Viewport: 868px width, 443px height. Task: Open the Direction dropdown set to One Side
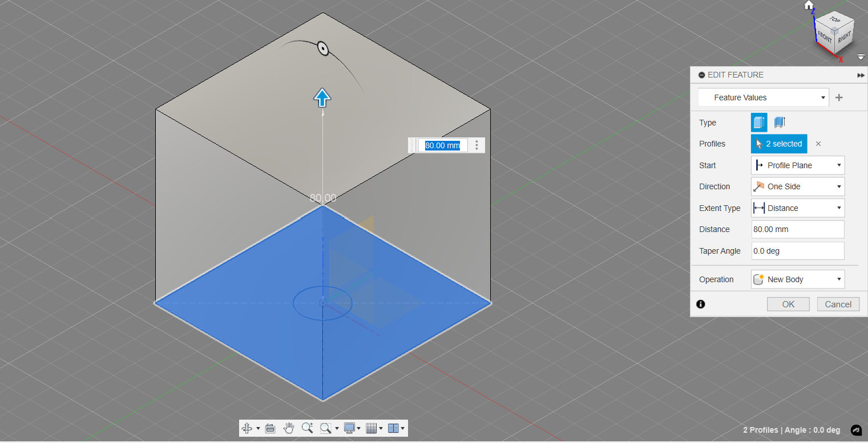pos(798,186)
